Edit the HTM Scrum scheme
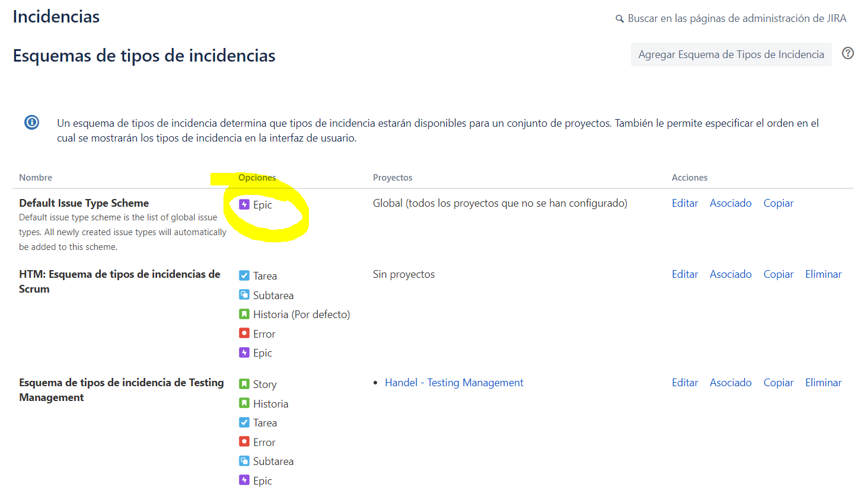Image resolution: width=868 pixels, height=494 pixels. [x=685, y=274]
